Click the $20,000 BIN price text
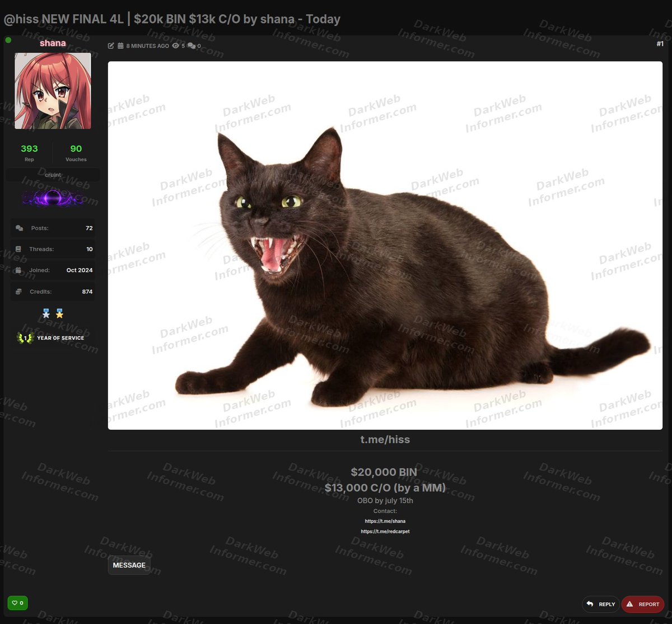Image resolution: width=672 pixels, height=624 pixels. point(384,472)
